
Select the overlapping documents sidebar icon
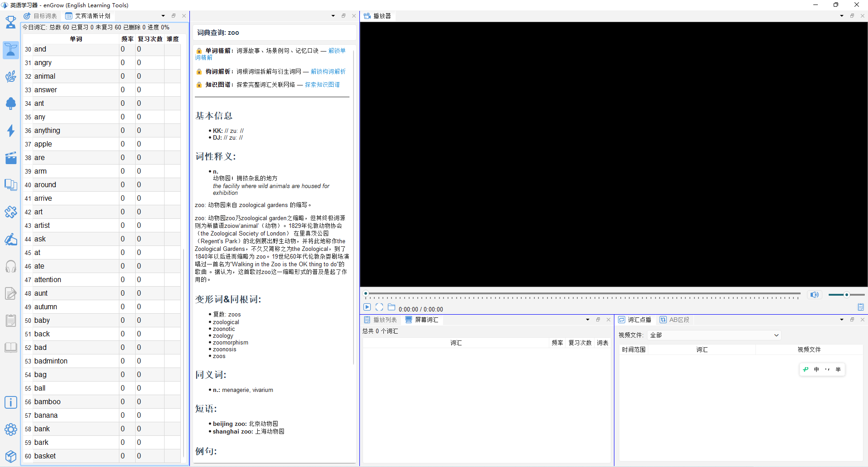click(11, 185)
